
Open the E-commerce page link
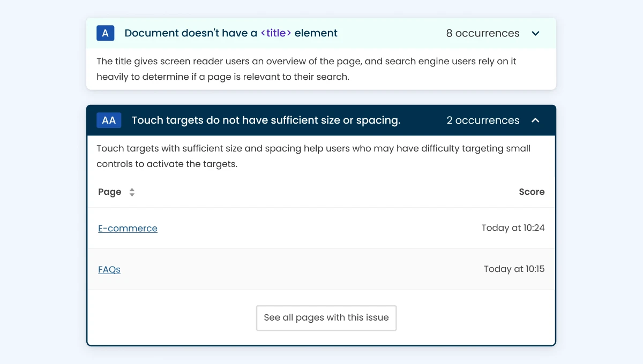(128, 228)
